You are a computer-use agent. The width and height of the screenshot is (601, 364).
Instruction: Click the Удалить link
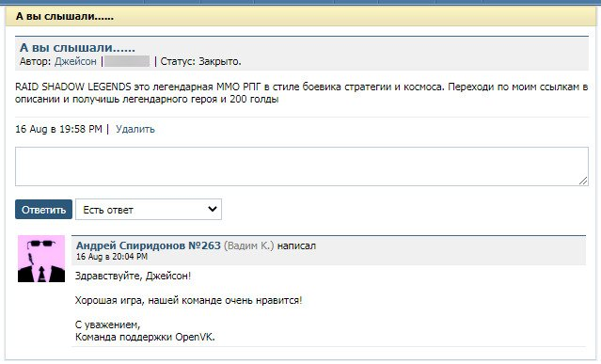[x=135, y=129]
